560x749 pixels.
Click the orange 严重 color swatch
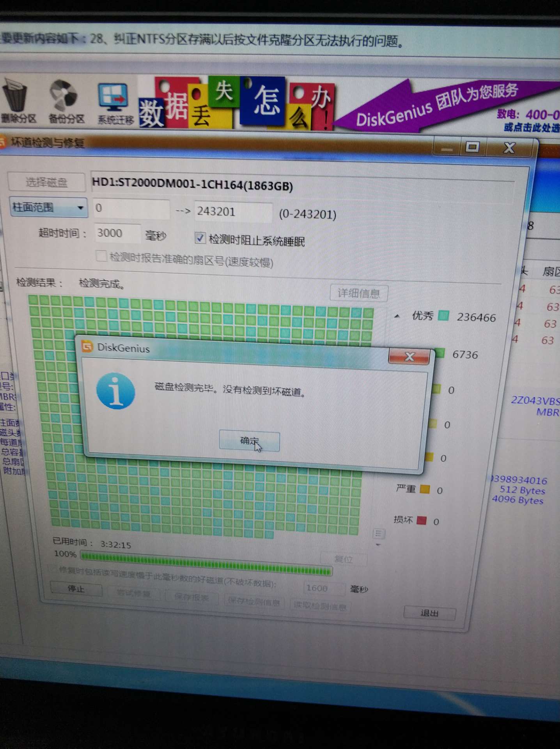(425, 489)
